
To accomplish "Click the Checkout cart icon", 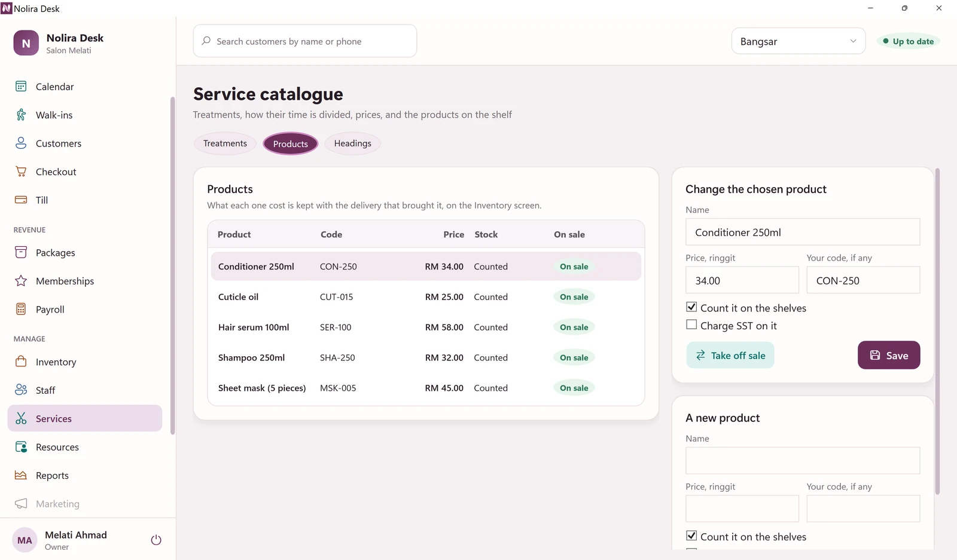I will [x=21, y=172].
